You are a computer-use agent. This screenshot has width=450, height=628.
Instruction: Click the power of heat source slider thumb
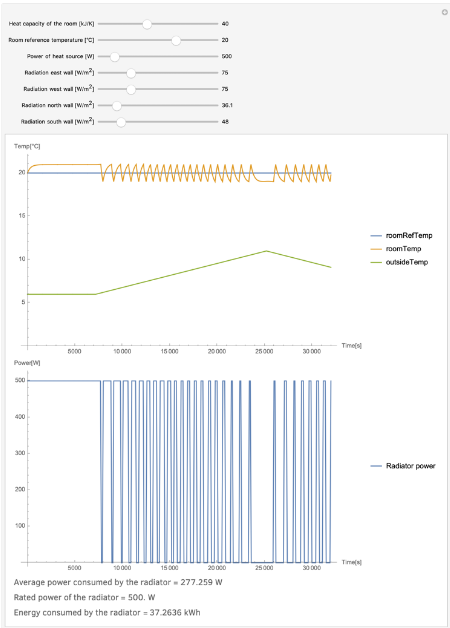coord(115,56)
